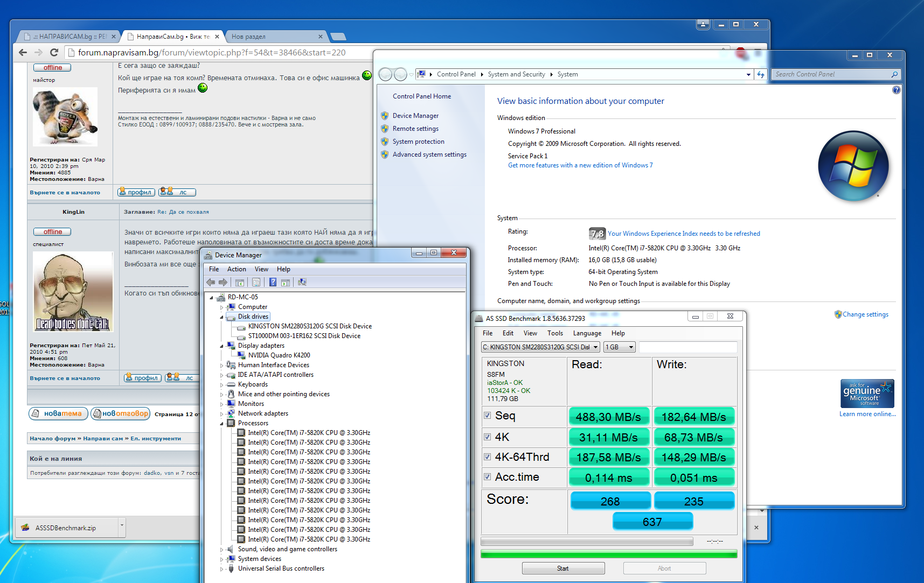Expand the Network adapters node
924x583 pixels.
click(x=221, y=413)
